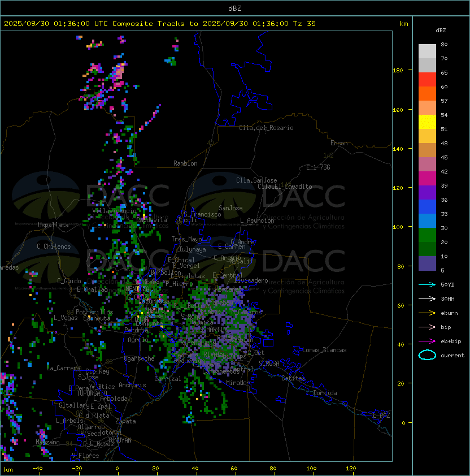Screen dimensions: 470x476
Task: Click the 'C_Guido' map label
Action: click(69, 281)
